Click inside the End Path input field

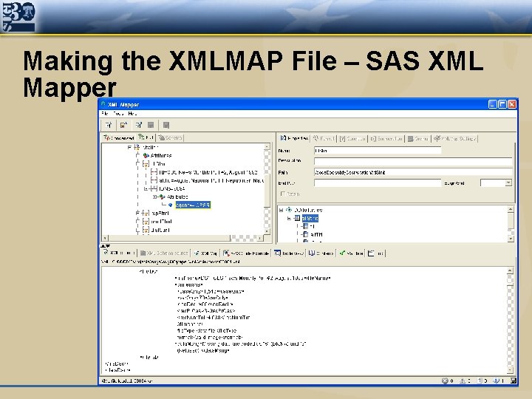(x=378, y=183)
